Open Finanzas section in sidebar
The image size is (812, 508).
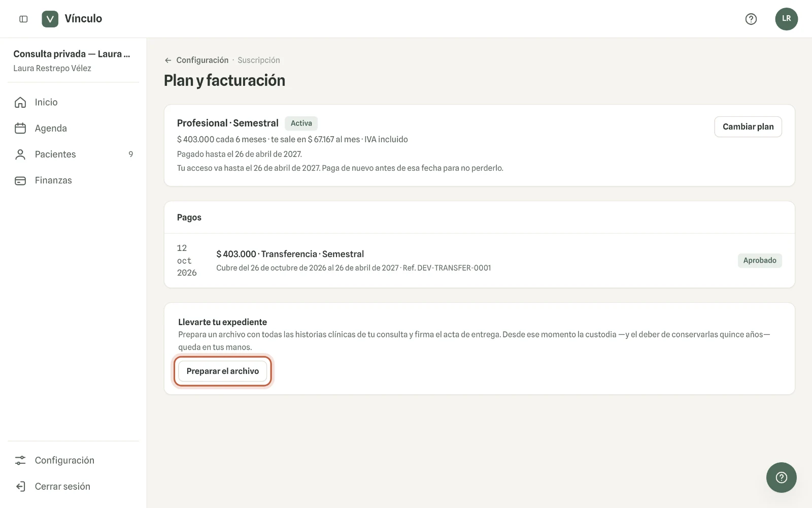tap(74, 180)
